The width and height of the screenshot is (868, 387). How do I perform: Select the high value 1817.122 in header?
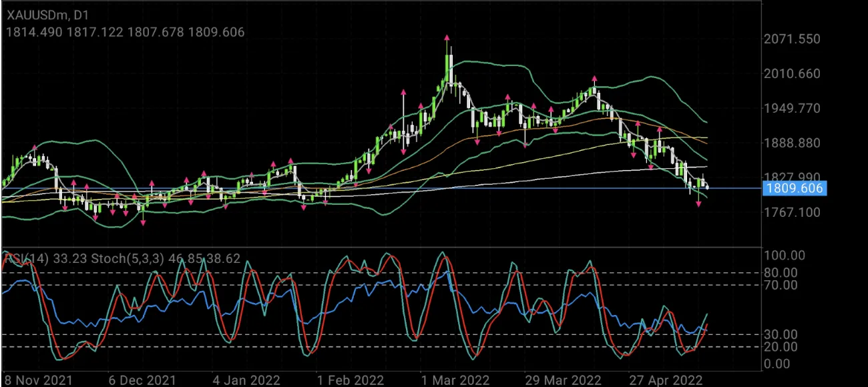(95, 32)
